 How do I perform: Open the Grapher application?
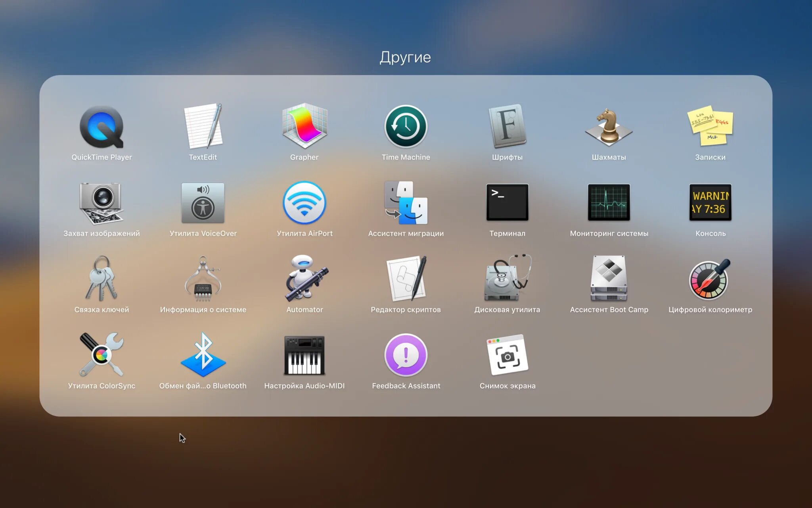tap(304, 127)
